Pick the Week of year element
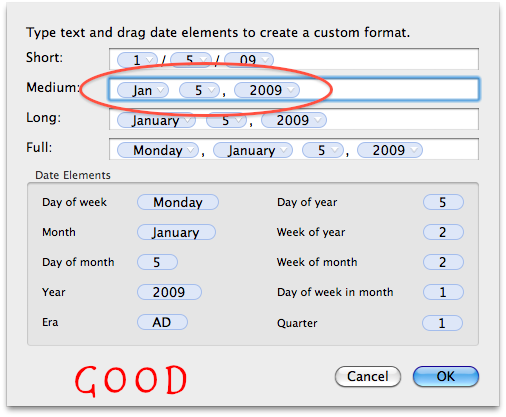 point(443,232)
